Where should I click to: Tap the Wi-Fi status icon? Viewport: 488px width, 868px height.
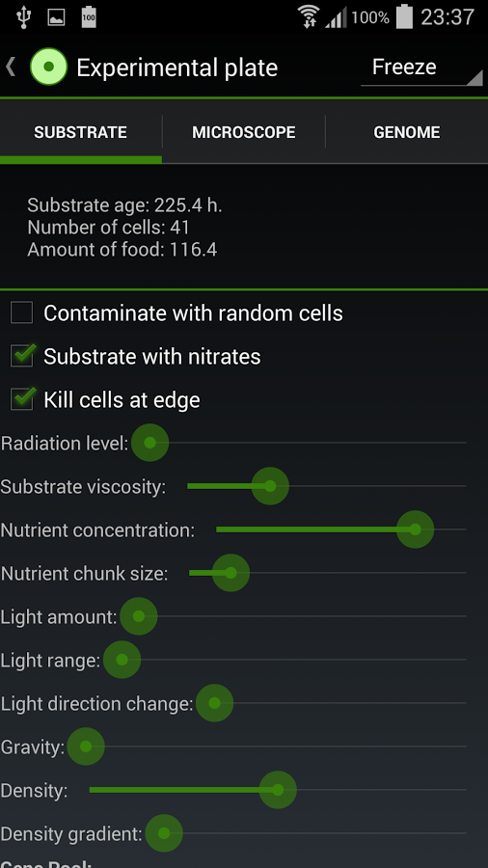coord(309,16)
